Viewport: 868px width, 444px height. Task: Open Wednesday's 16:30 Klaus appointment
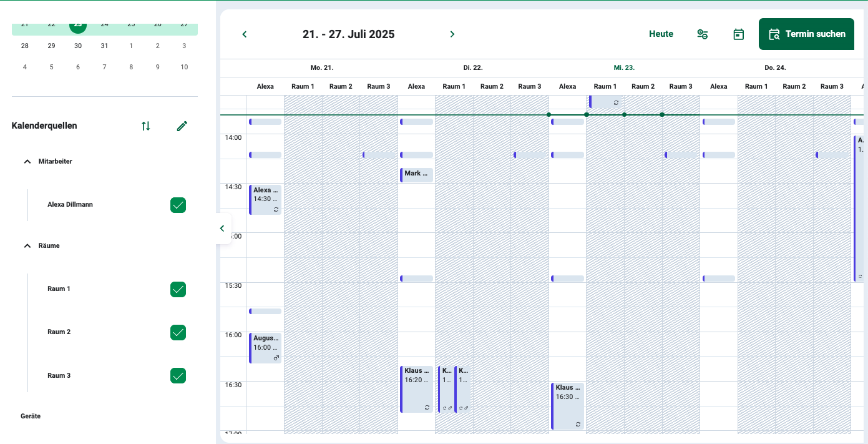(x=567, y=406)
